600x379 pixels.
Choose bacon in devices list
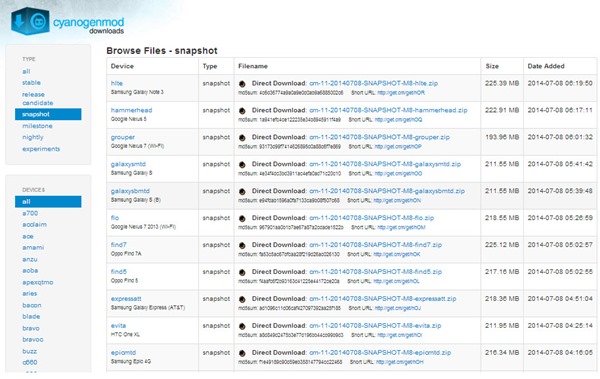click(32, 305)
